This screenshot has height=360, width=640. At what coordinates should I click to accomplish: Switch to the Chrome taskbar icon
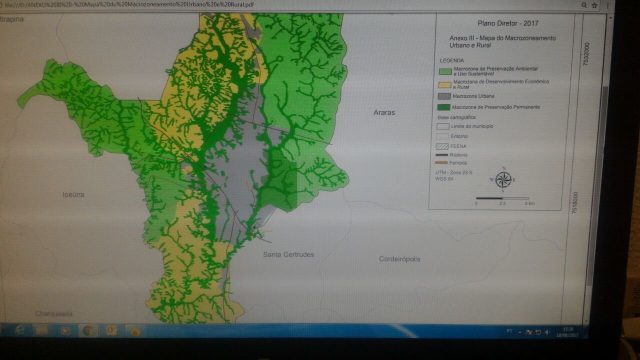87,331
